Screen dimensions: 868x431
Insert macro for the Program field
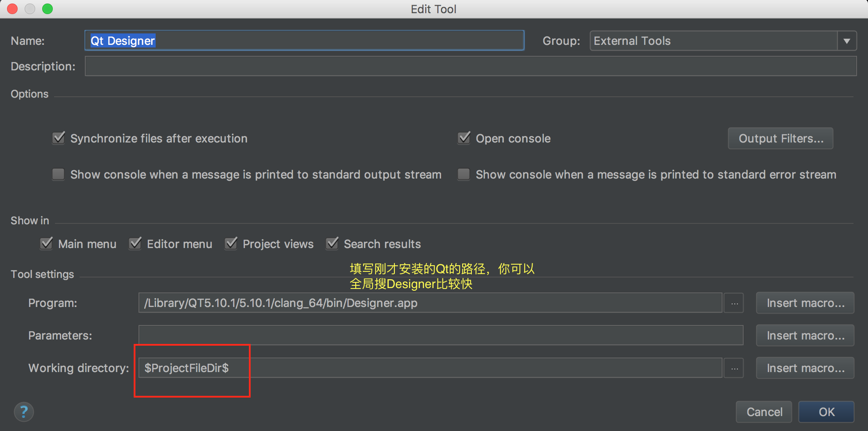tap(805, 303)
